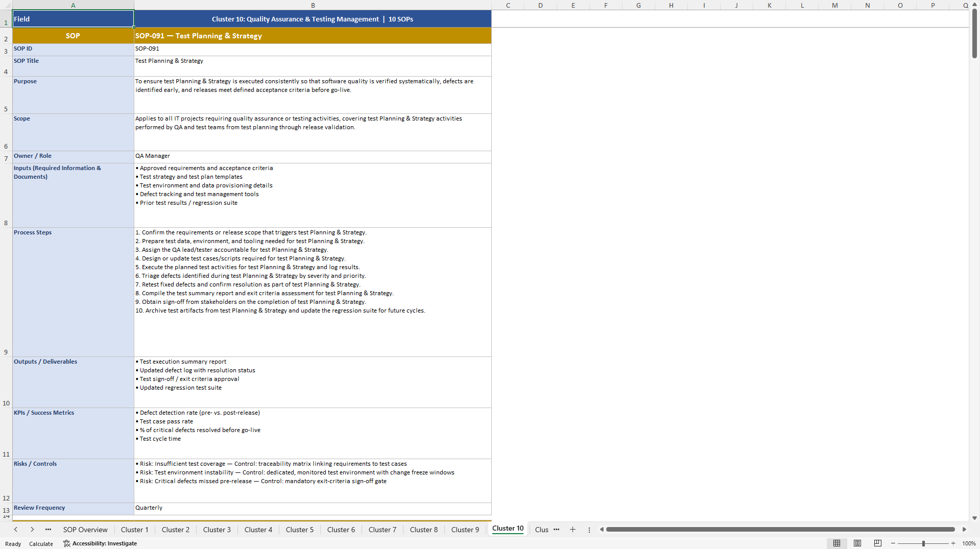Click Accessibility Investigate status icon
The width and height of the screenshot is (980, 549).
(x=66, y=543)
